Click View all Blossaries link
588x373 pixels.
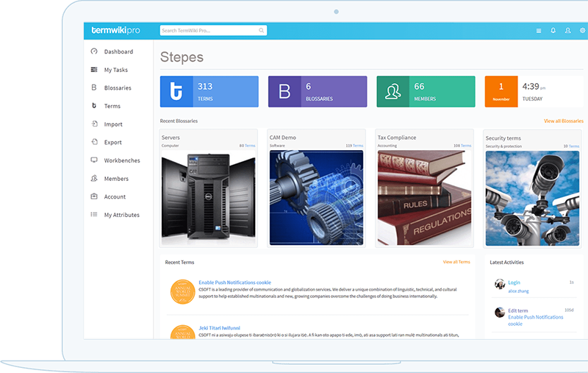click(x=564, y=121)
